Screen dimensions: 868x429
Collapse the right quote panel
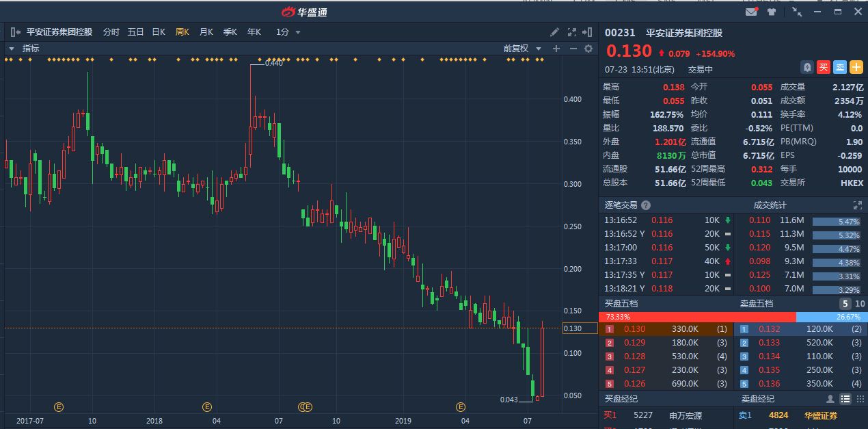click(586, 32)
